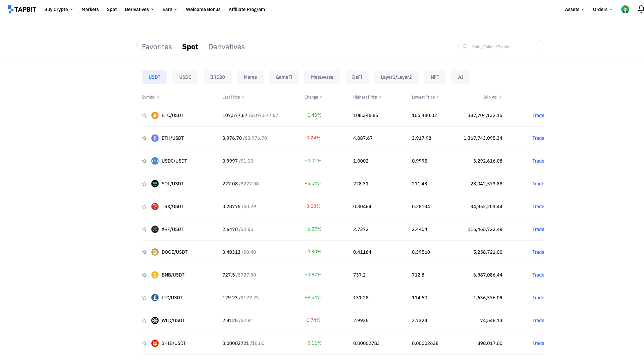Expand the Buy Crypto menu

[x=58, y=9]
